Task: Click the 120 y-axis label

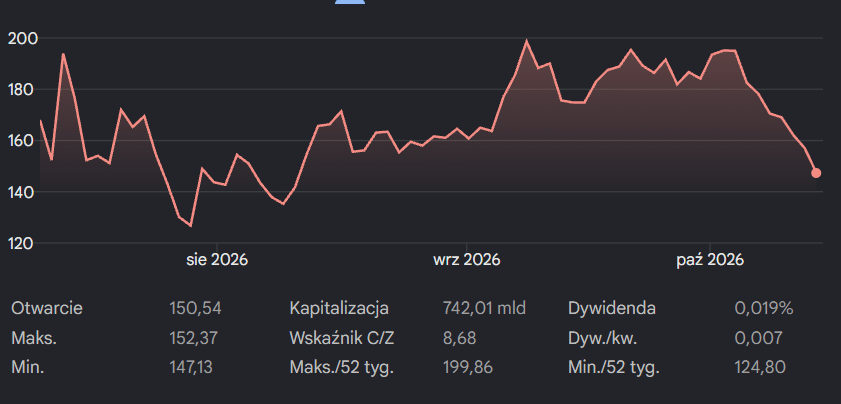Action: pos(19,243)
